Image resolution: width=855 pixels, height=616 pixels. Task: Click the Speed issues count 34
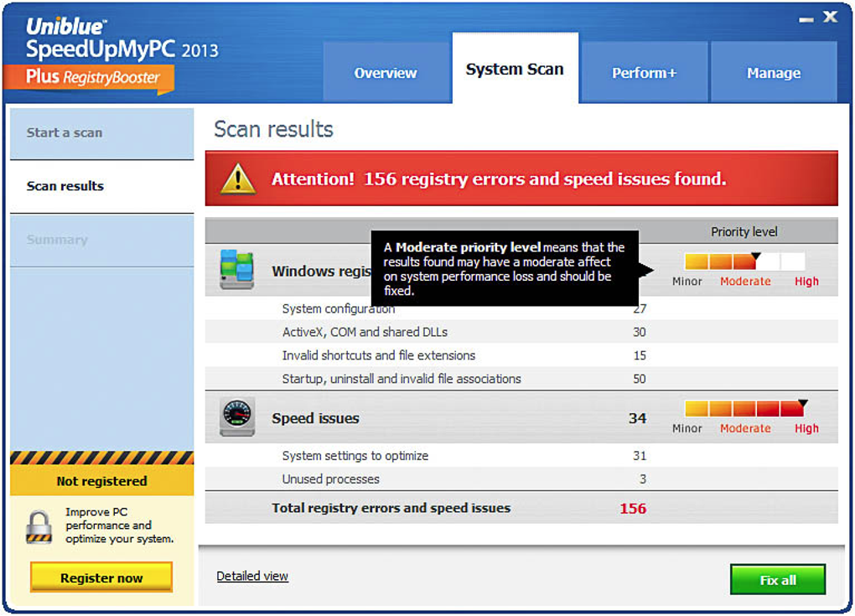(637, 418)
